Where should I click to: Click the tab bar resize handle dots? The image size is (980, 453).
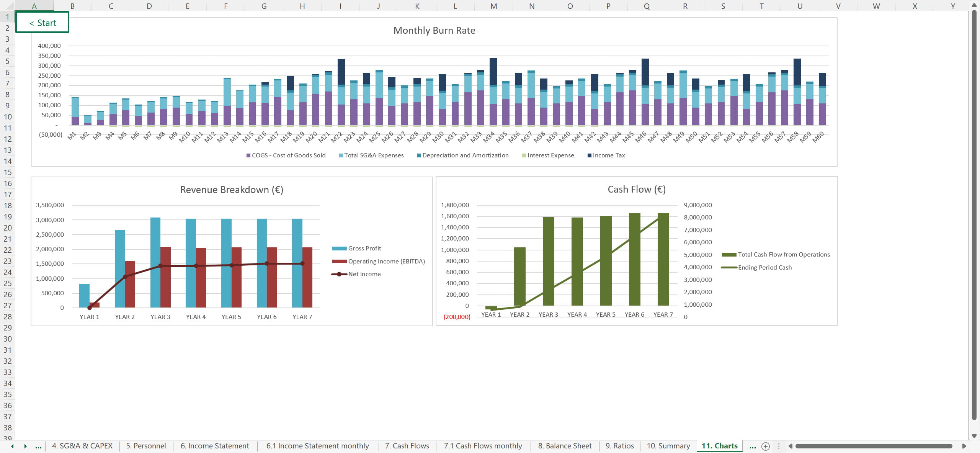778,446
